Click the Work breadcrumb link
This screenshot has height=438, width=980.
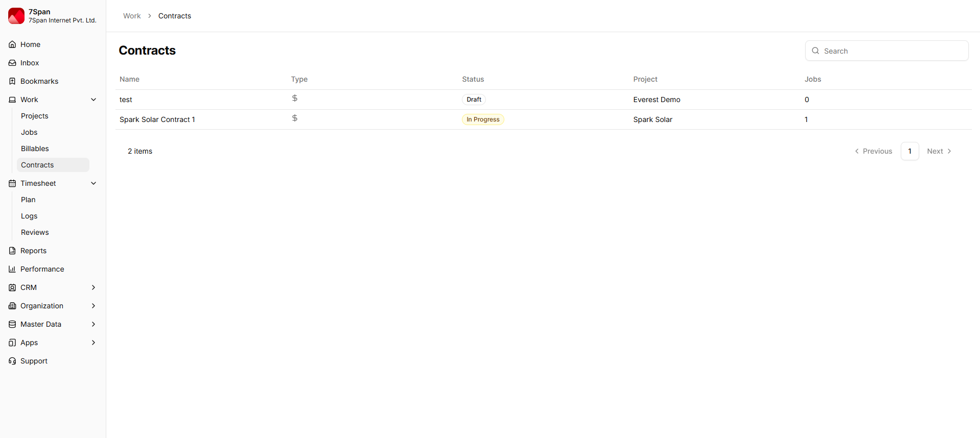(132, 16)
